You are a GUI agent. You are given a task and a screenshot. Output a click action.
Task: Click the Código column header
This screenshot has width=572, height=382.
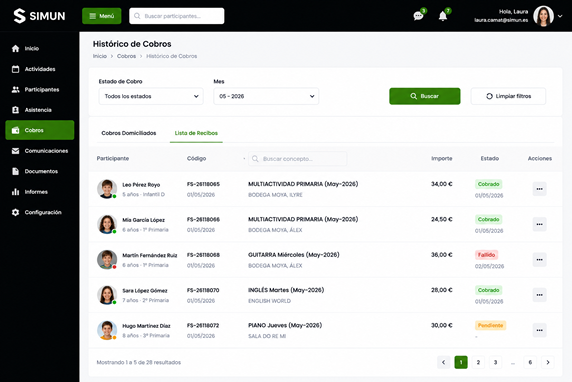pos(196,158)
